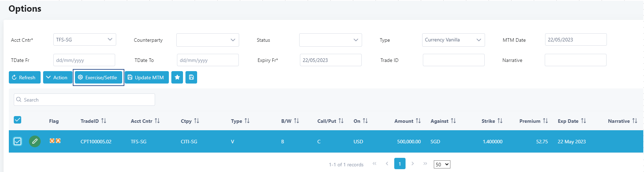Viewport: 644px width, 172px height.
Task: Jump to last page double arrow
Action: click(425, 164)
